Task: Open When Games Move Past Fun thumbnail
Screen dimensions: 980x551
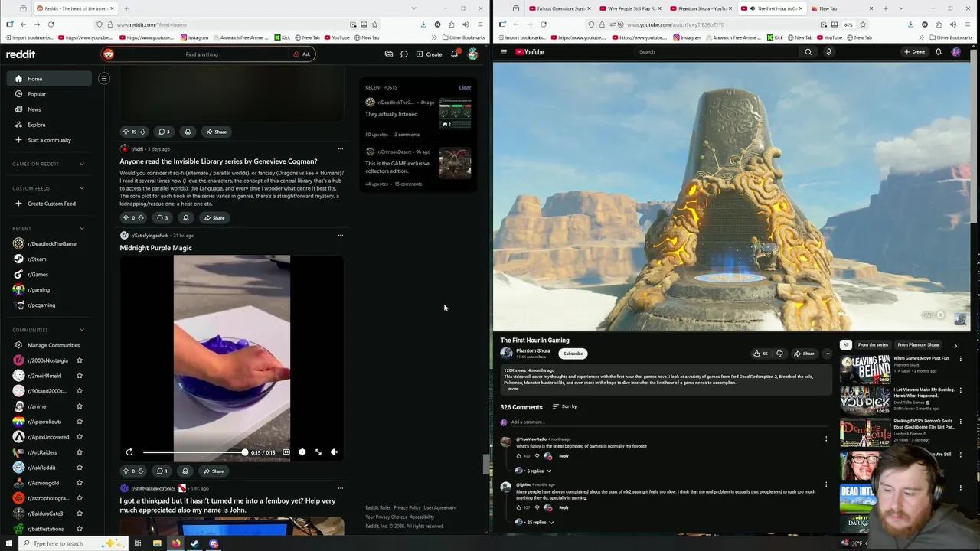Action: pos(865,370)
